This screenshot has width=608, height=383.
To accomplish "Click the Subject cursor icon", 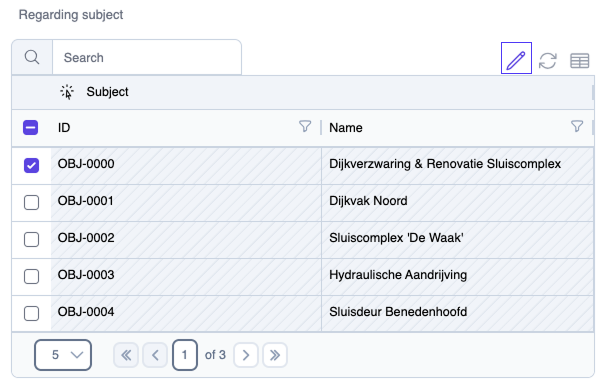I will pyautogui.click(x=67, y=92).
